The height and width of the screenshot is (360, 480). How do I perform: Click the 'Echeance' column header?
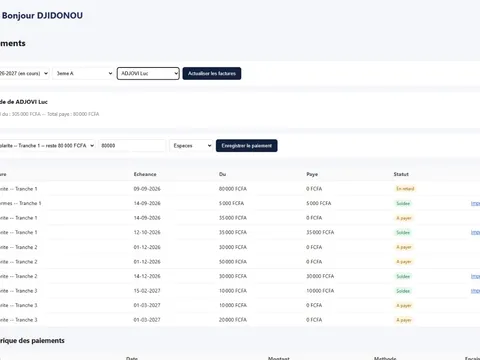[145, 174]
